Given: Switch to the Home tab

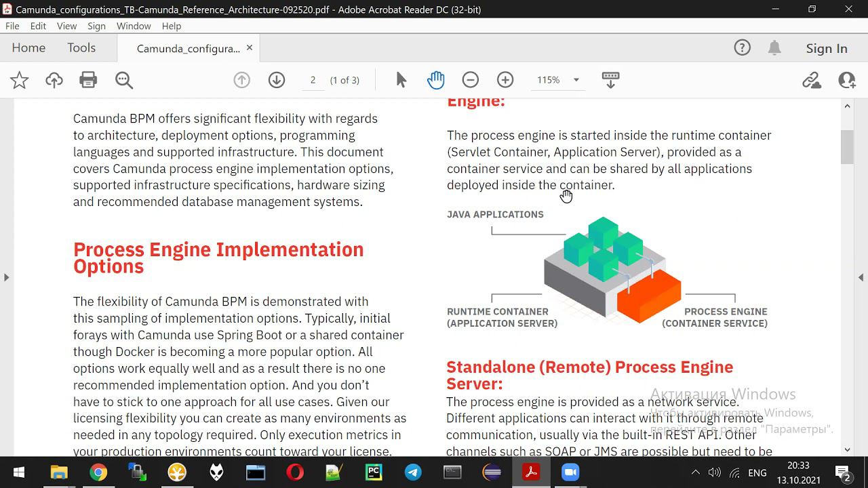Looking at the screenshot, I should tap(28, 48).
